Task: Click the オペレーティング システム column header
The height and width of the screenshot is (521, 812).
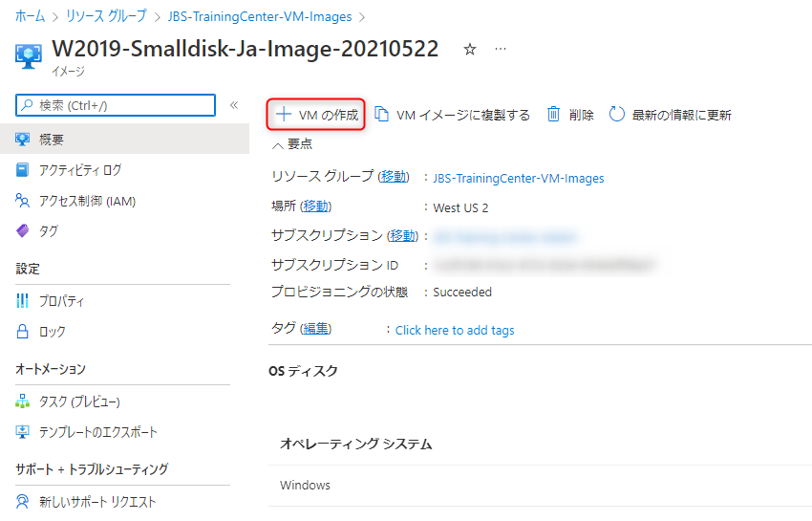Action: pos(355,444)
